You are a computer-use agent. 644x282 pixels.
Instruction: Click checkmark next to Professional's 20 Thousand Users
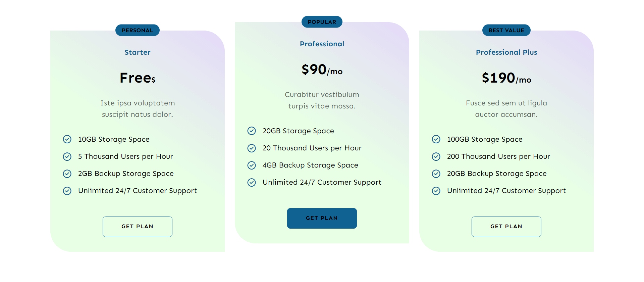click(x=252, y=148)
